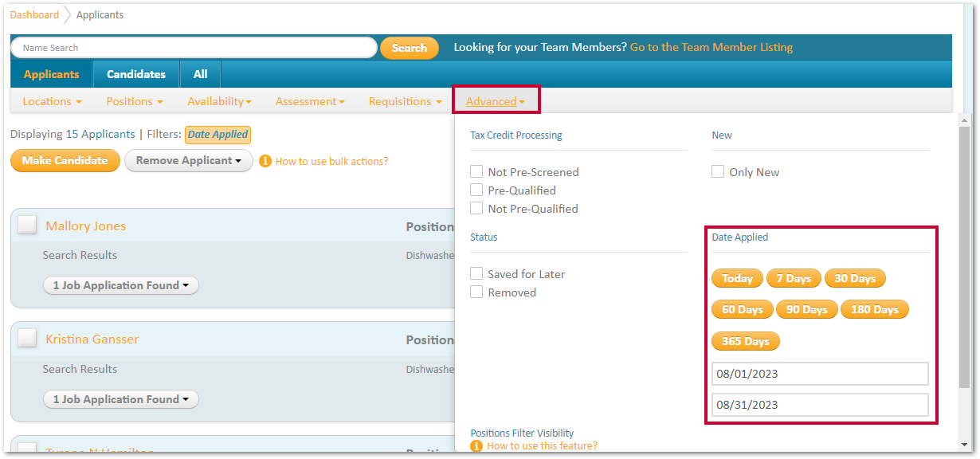Switch to the Applicants tab

click(52, 74)
